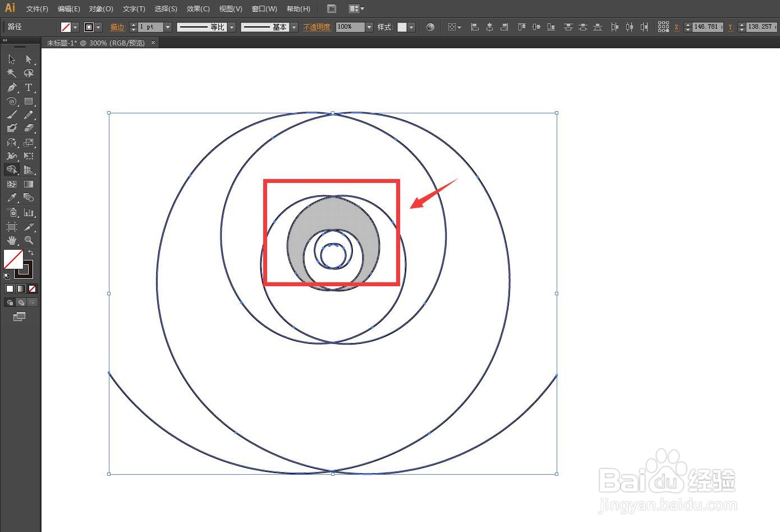The image size is (780, 532).
Task: Open the stroke weight 1 pt dropdown
Action: click(167, 27)
